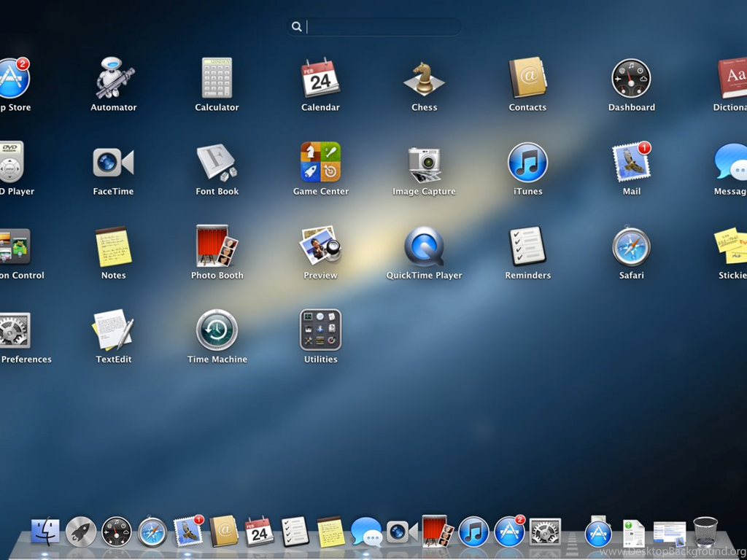Image resolution: width=747 pixels, height=560 pixels.
Task: Open App Store from the Launchpad grid
Action: click(x=15, y=77)
